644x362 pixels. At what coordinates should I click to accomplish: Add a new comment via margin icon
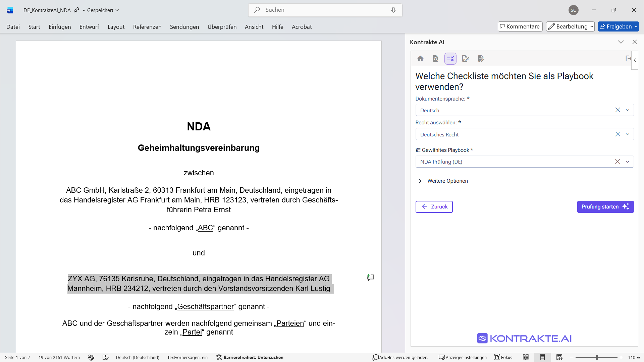[x=370, y=278]
